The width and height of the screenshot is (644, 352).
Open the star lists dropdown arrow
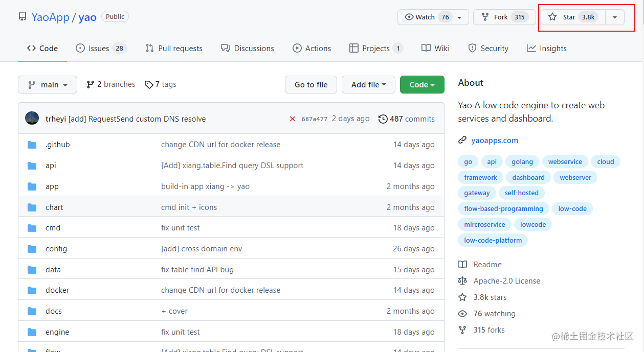[615, 17]
